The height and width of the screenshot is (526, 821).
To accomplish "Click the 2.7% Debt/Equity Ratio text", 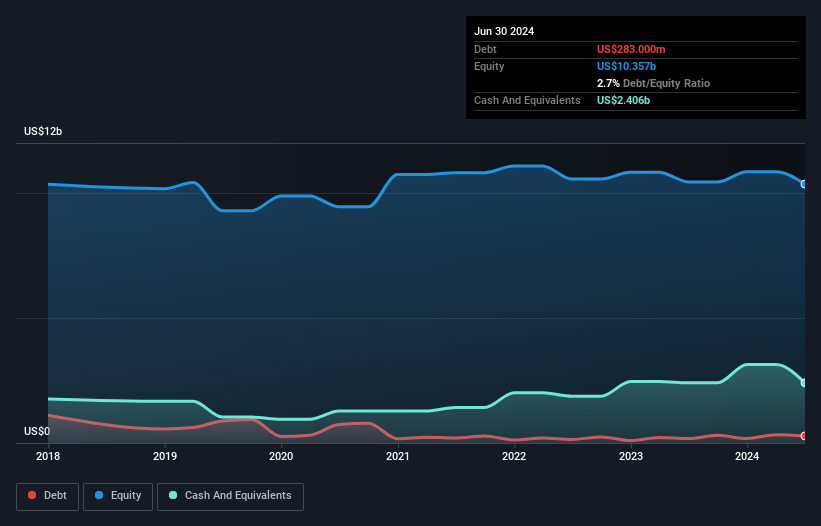I will click(653, 83).
